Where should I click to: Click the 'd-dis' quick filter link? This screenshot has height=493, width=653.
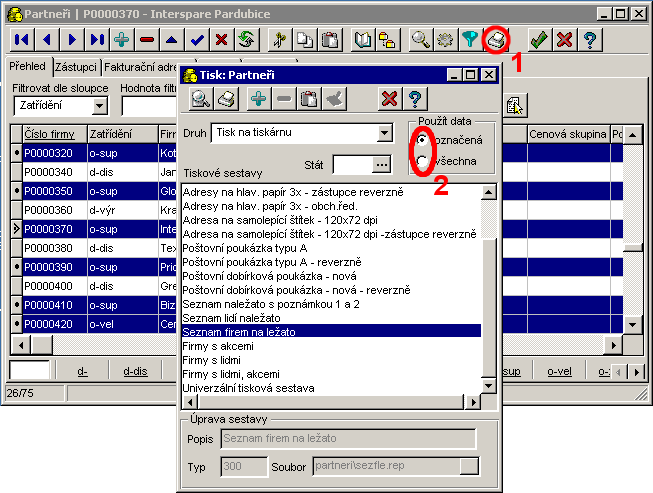[x=135, y=371]
